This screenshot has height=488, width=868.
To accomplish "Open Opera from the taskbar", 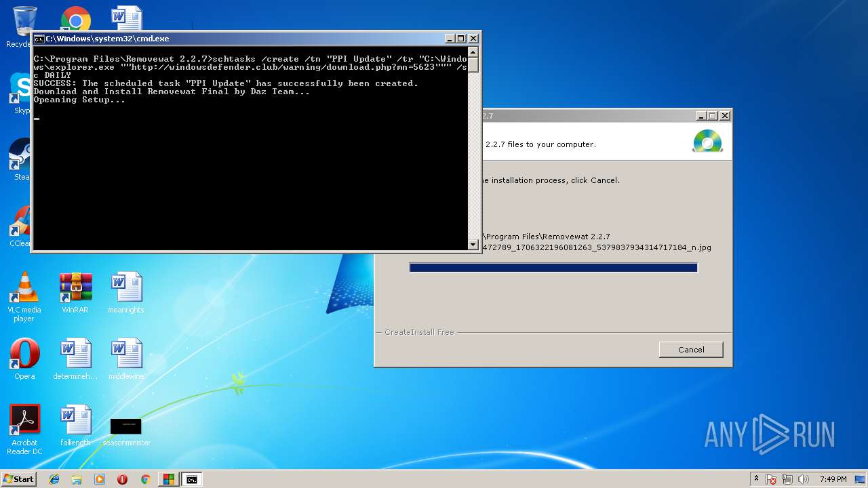I will (122, 479).
